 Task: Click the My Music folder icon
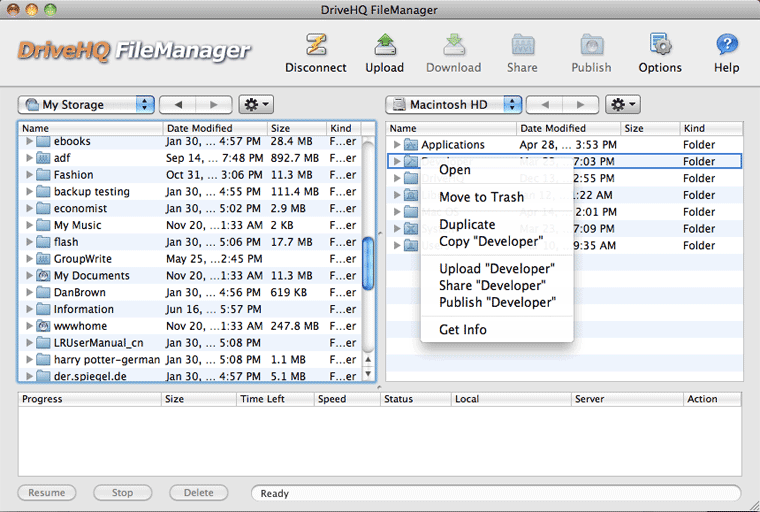pos(44,225)
